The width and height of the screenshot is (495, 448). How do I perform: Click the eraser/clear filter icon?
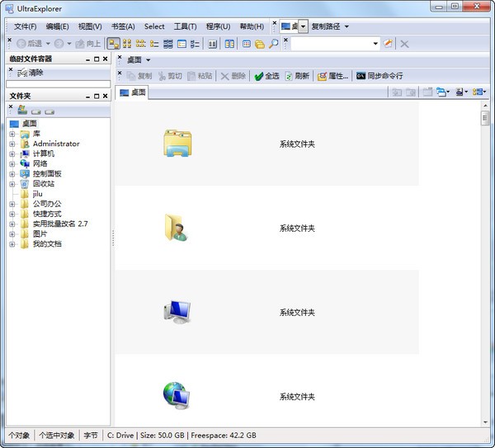pos(388,44)
